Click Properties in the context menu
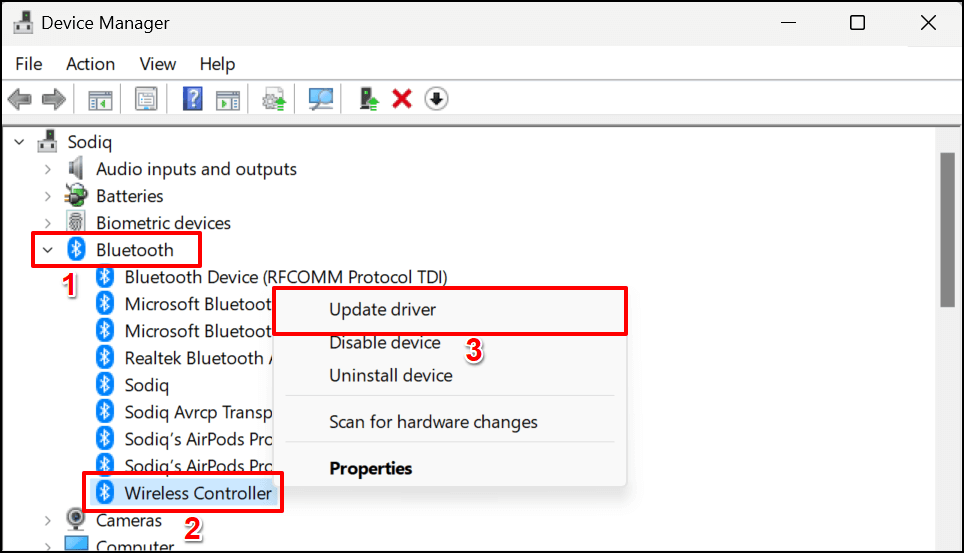This screenshot has width=964, height=553. pyautogui.click(x=371, y=468)
